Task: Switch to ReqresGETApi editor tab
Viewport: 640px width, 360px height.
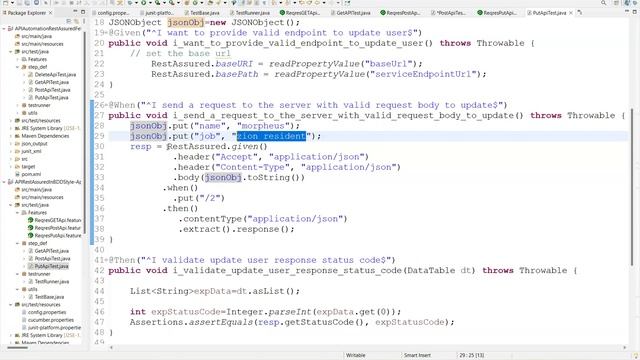Action: 299,13
